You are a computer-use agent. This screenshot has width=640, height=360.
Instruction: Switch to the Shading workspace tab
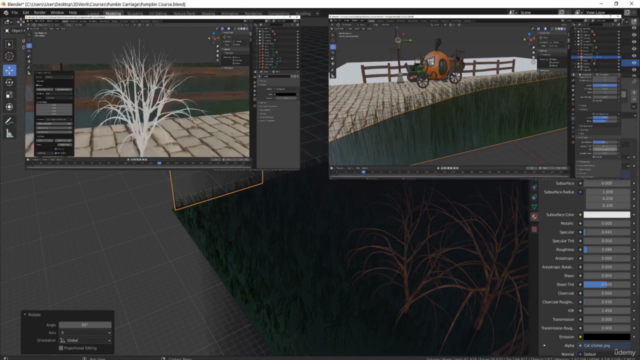click(208, 13)
